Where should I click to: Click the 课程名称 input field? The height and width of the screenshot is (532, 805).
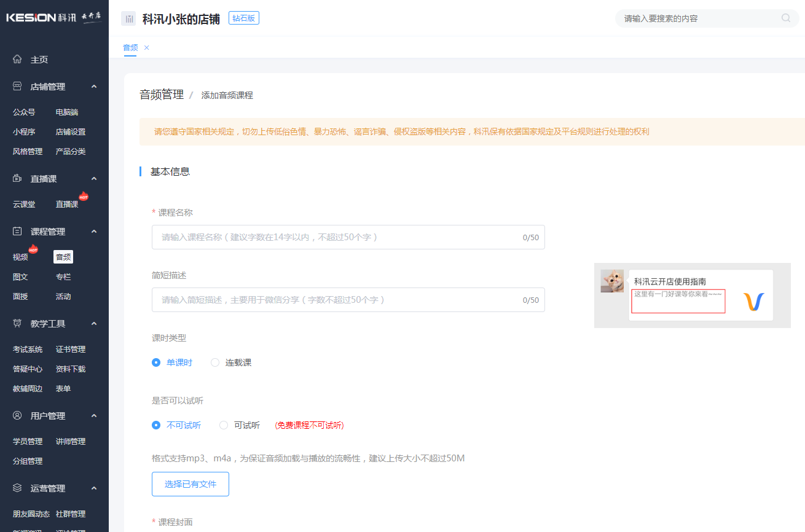348,237
